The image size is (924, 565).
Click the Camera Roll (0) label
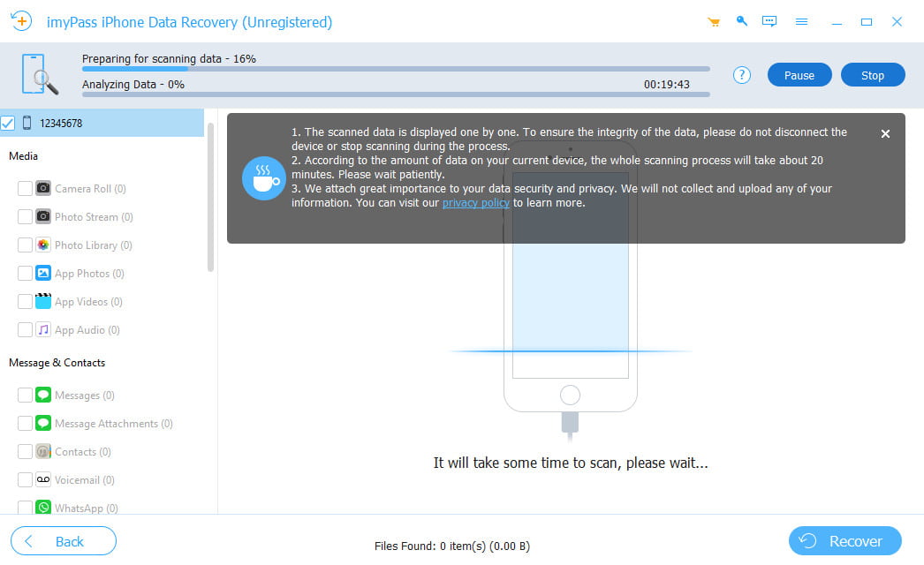tap(90, 189)
